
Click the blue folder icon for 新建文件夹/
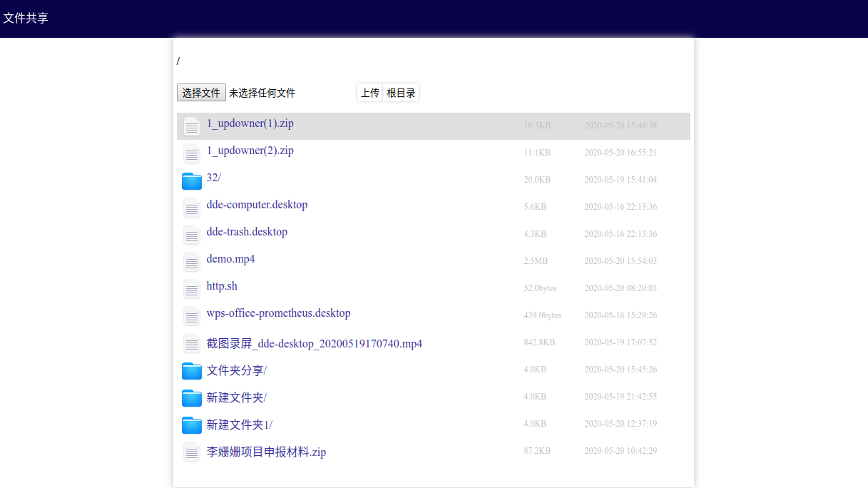point(192,397)
